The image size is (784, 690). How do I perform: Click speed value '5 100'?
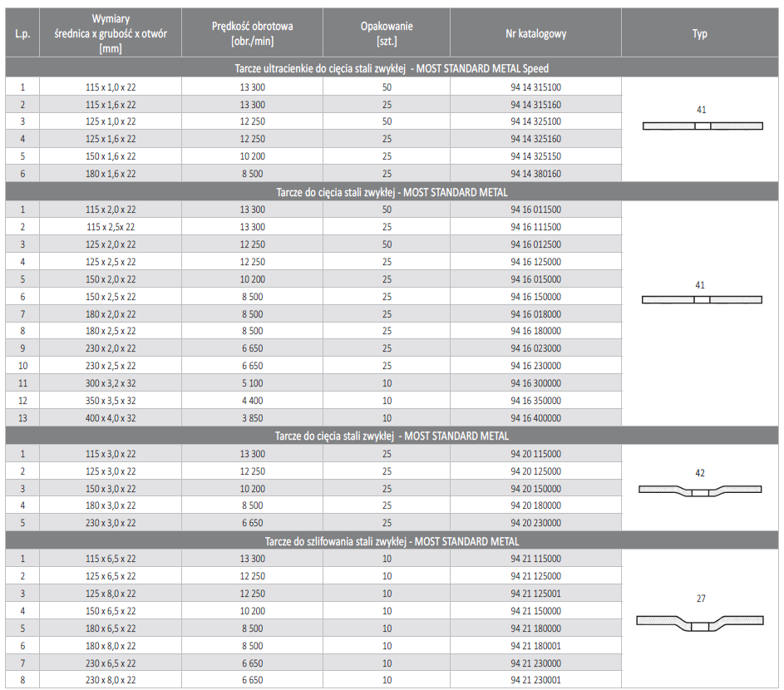pyautogui.click(x=253, y=383)
